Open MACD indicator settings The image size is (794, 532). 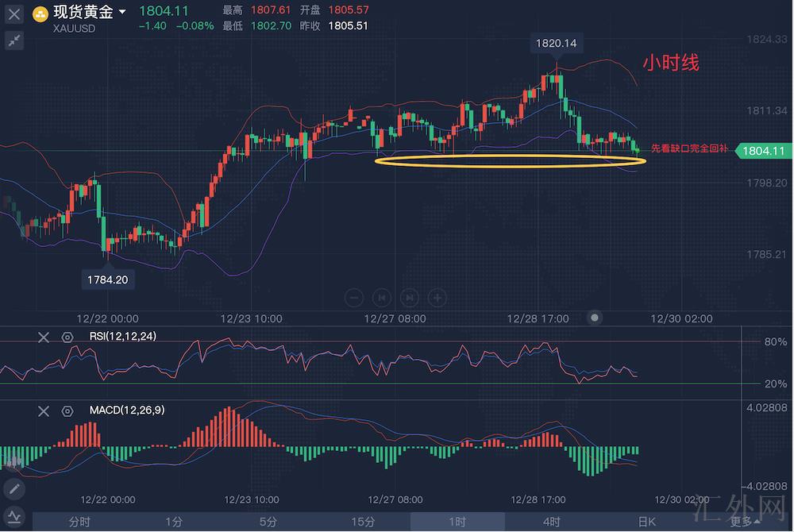[x=67, y=411]
